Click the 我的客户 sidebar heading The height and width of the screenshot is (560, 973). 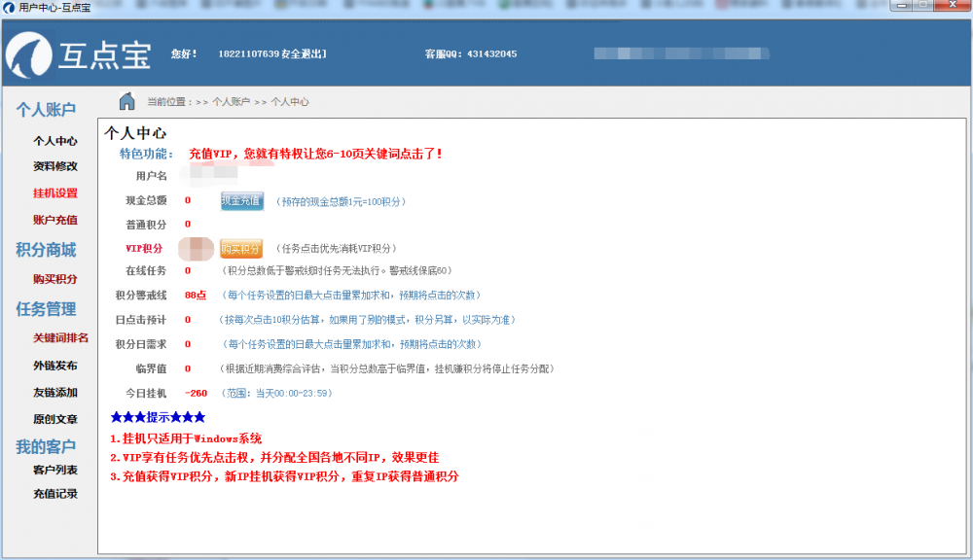46,446
